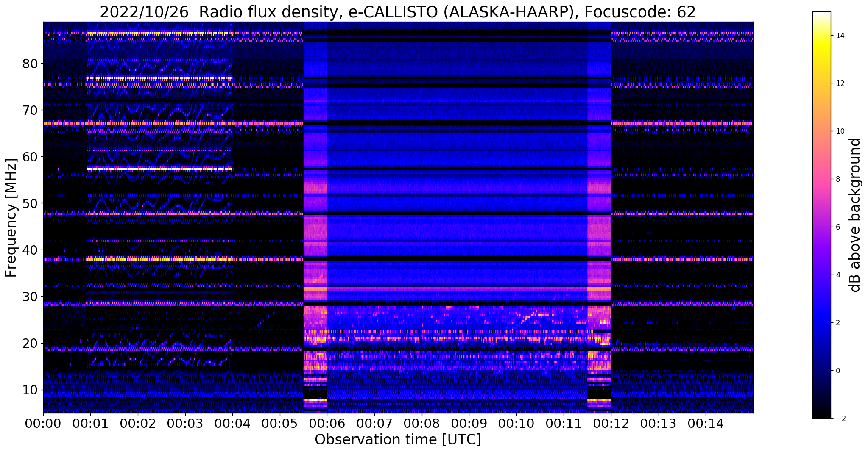Select the 00:12 time tick label
Screen dimensions: 868x452
coord(611,423)
